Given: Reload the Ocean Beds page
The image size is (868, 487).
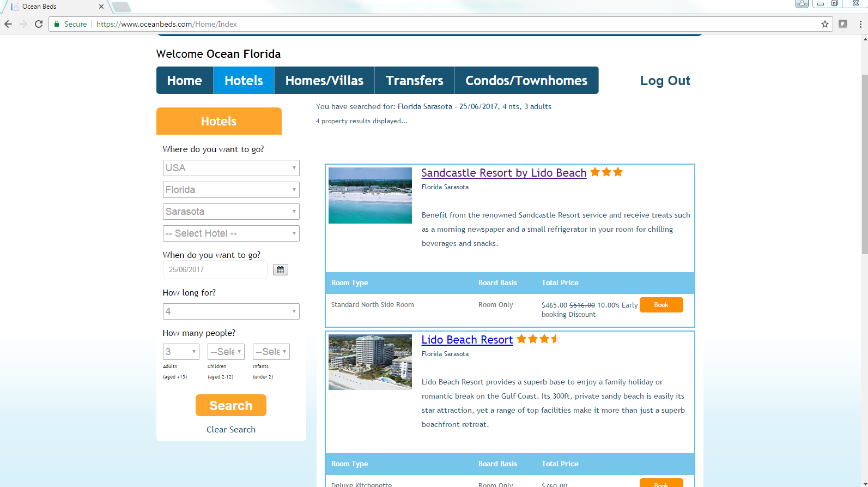Looking at the screenshot, I should [39, 24].
